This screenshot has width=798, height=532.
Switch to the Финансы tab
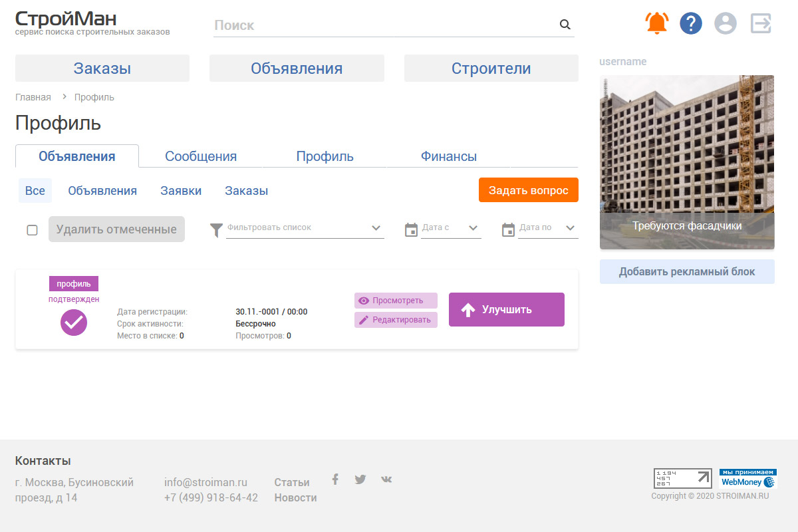448,157
